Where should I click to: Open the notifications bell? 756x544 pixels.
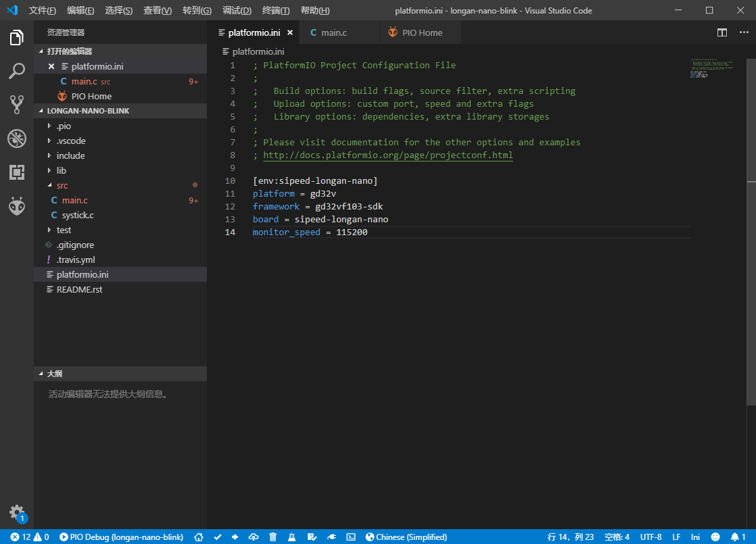click(x=738, y=537)
